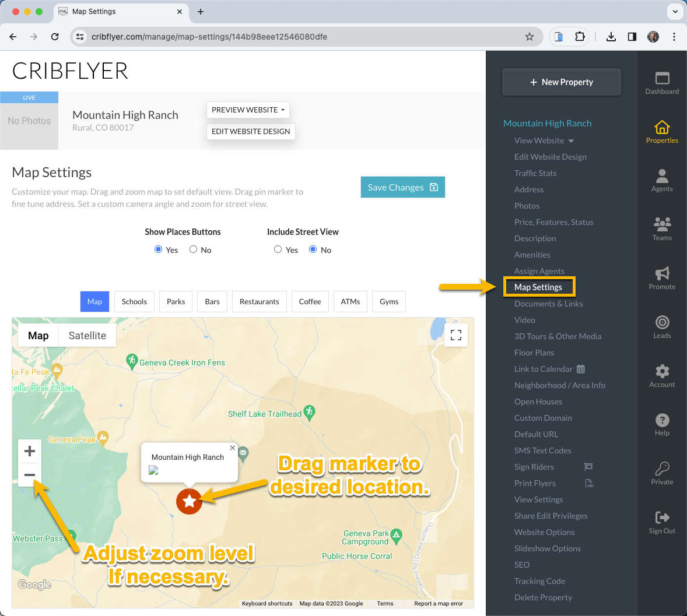The image size is (687, 616).
Task: Click Edit Website Design button
Action: tap(251, 131)
